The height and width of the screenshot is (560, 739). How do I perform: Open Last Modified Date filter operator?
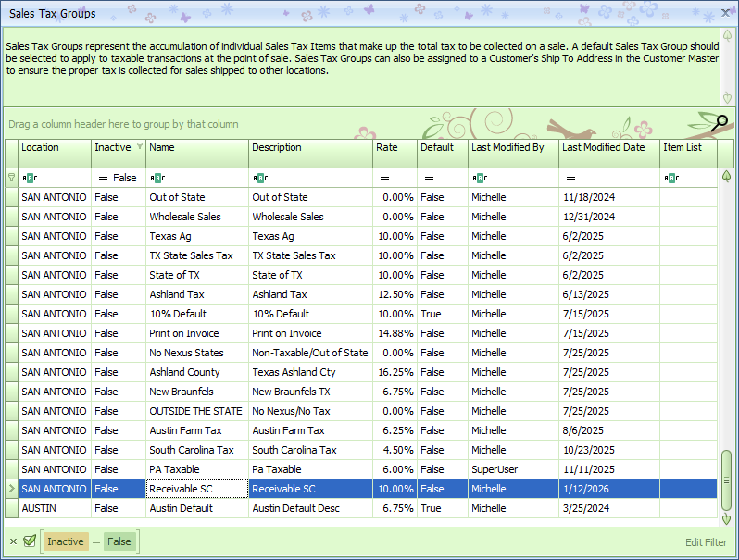tap(570, 178)
